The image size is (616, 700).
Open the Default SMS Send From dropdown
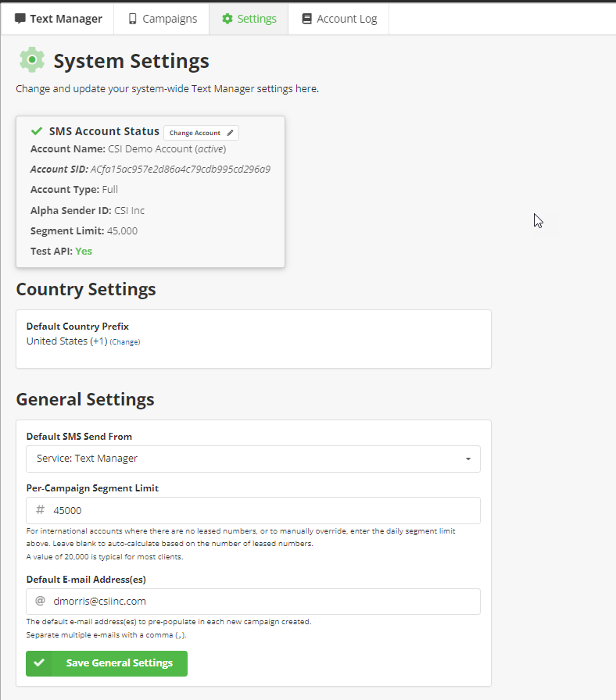(252, 459)
